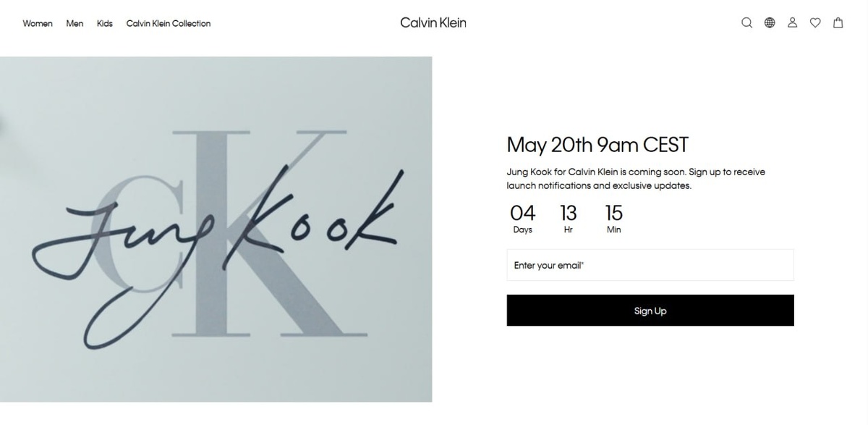Open the shopping bag icon
The width and height of the screenshot is (868, 425).
838,22
